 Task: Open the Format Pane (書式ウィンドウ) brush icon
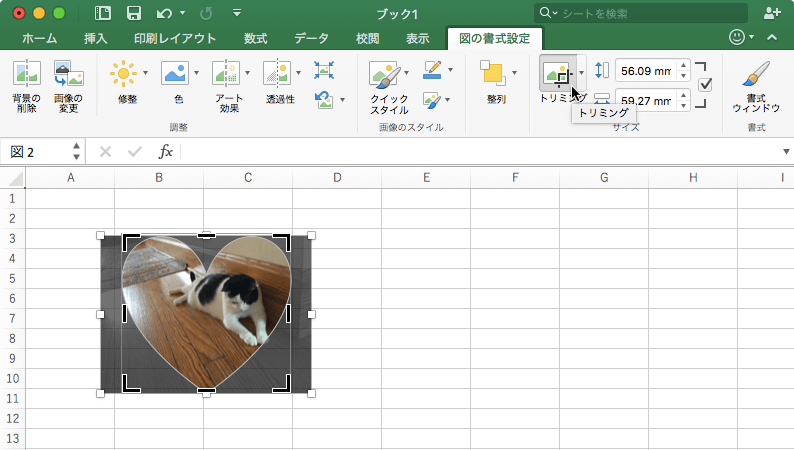click(x=756, y=74)
